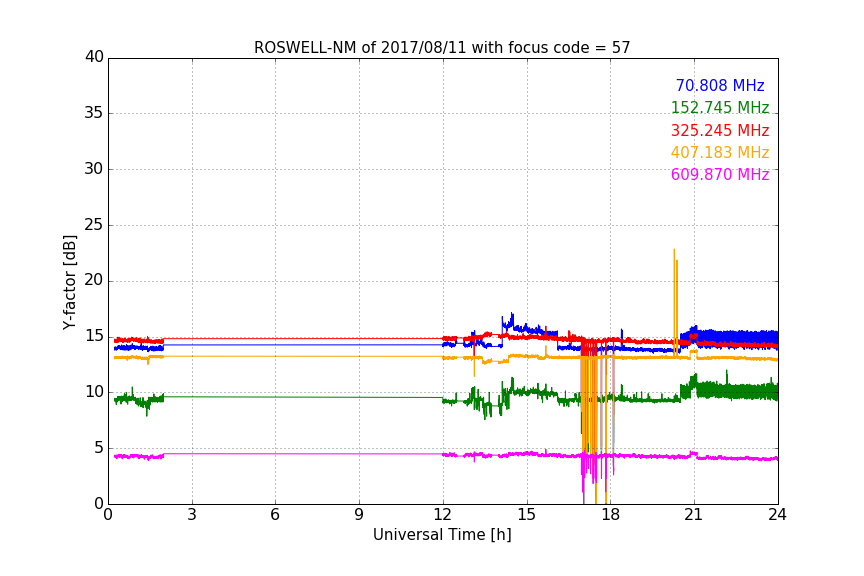Screen dimensions: 864x576
Task: Click the y-axis tick label 25
Action: (94, 225)
